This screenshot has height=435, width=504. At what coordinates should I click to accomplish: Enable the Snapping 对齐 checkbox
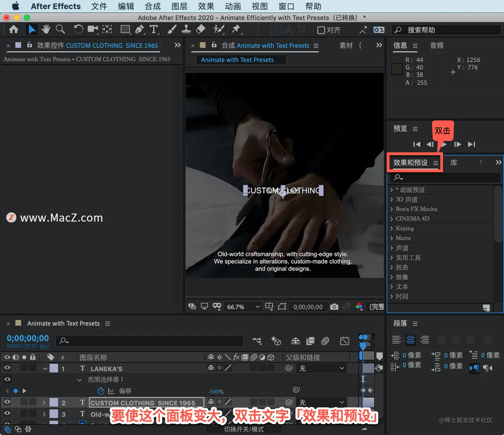[321, 30]
